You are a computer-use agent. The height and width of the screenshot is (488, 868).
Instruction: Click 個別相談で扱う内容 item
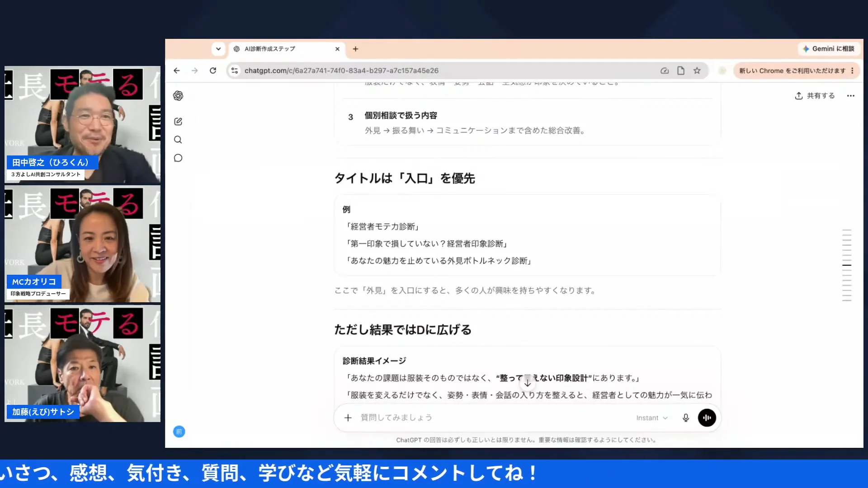coord(401,116)
